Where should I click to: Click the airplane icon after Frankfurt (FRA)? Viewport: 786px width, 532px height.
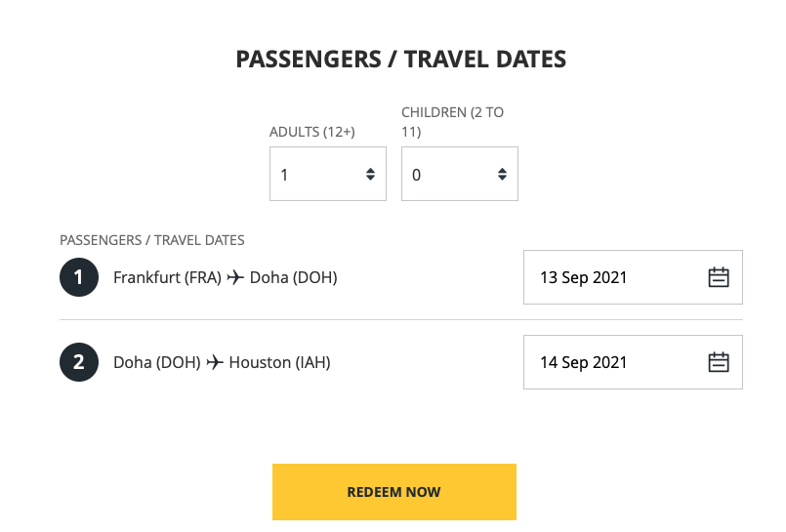(235, 277)
